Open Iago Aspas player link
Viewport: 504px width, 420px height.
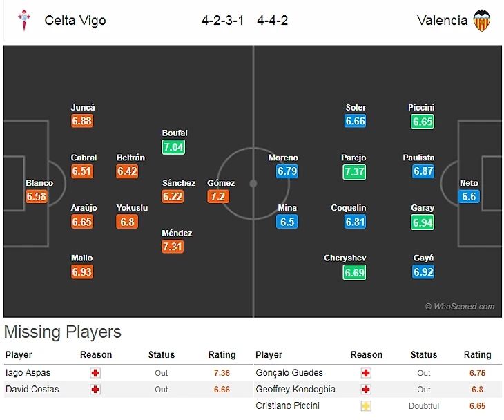27,373
